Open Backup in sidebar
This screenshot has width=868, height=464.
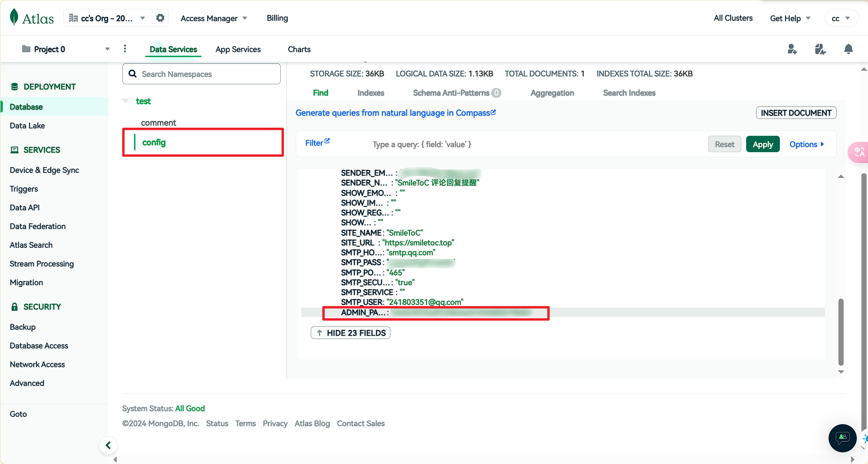(22, 327)
